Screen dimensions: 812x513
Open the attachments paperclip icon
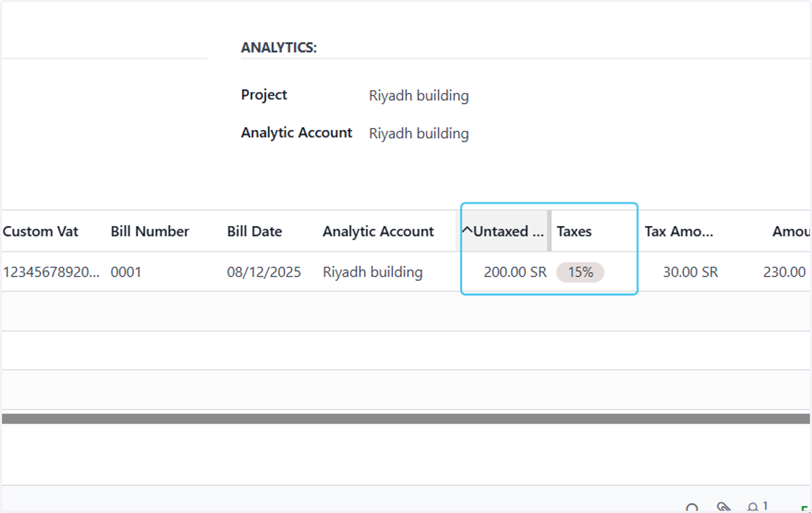[723, 508]
